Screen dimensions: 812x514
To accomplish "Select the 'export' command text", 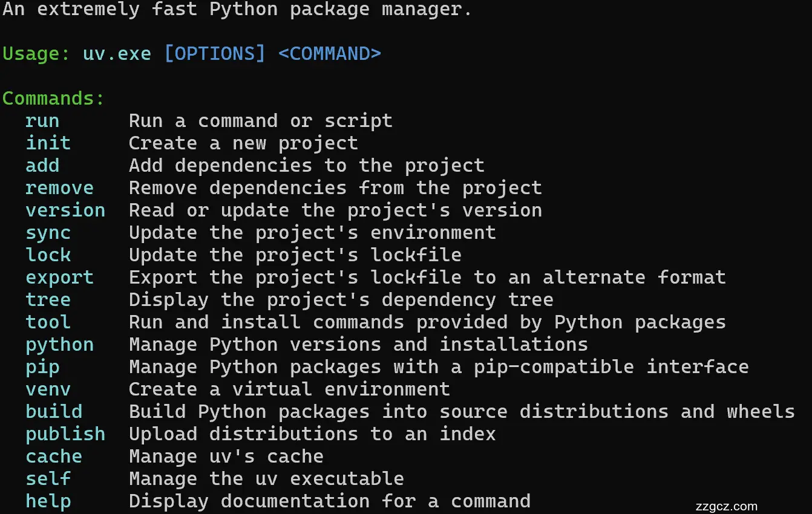I will (59, 278).
